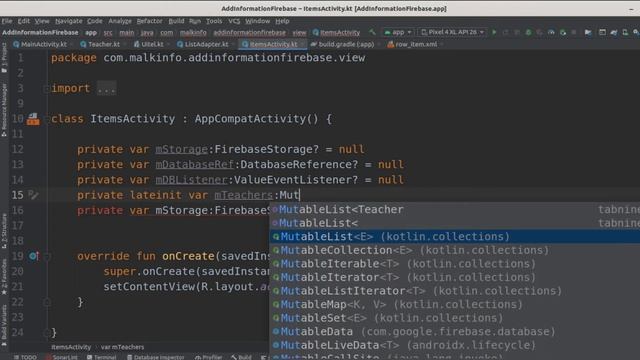This screenshot has width=640, height=360.
Task: Open the Tools menu
Action: [214, 21]
